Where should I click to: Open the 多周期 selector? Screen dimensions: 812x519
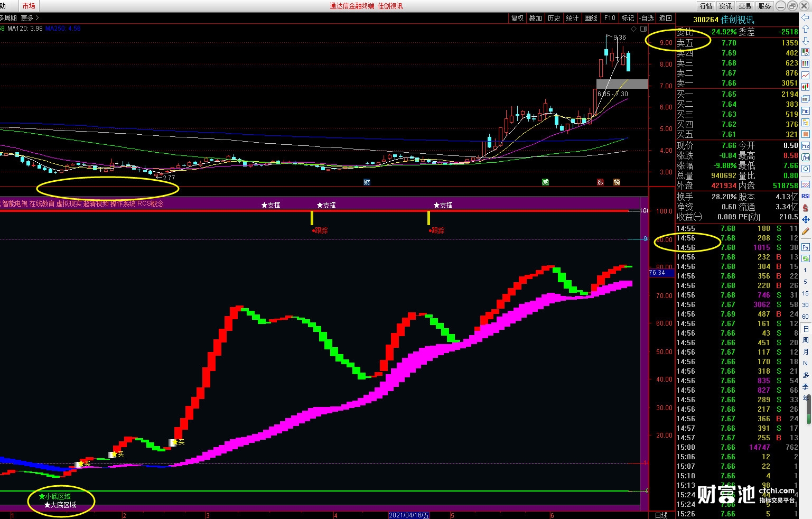(8, 18)
